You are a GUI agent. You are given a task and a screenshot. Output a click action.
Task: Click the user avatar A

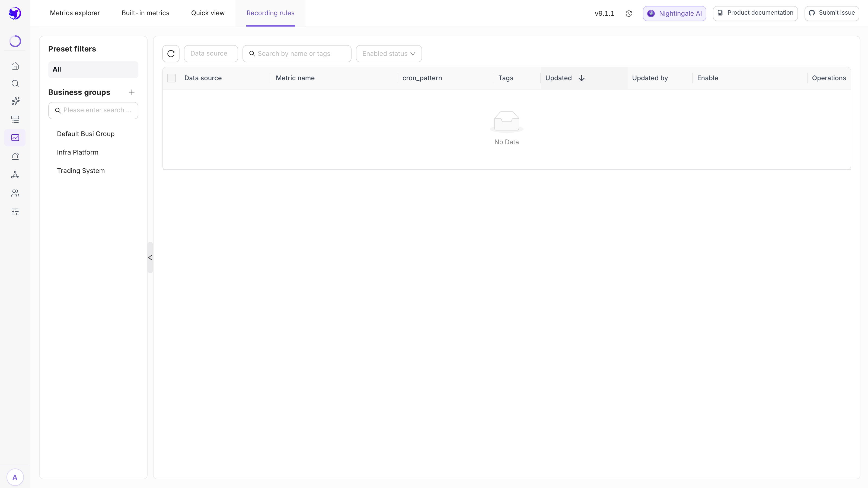tap(15, 477)
